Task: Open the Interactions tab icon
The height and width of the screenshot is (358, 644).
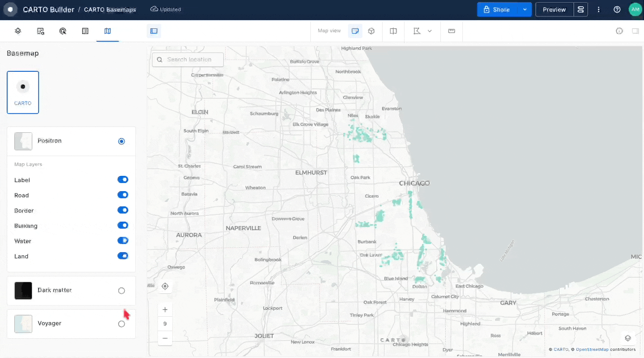Action: [x=63, y=31]
